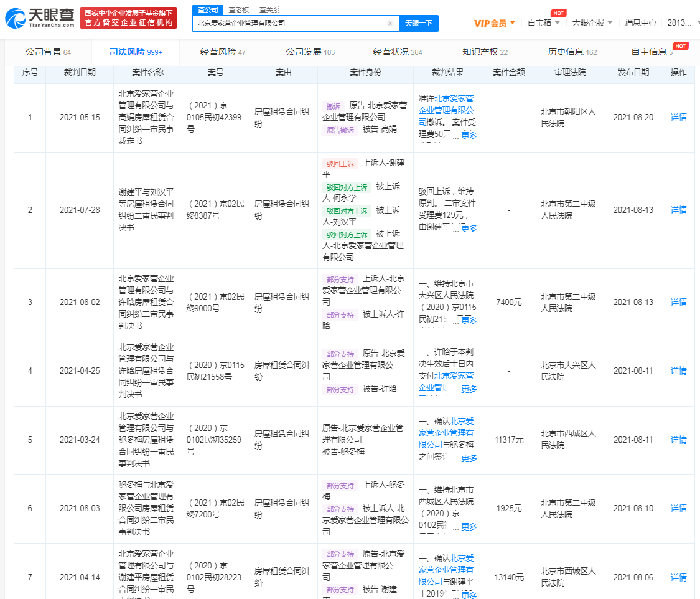
Task: Open 详情 for case 京0115民初21558号
Action: click(x=679, y=370)
